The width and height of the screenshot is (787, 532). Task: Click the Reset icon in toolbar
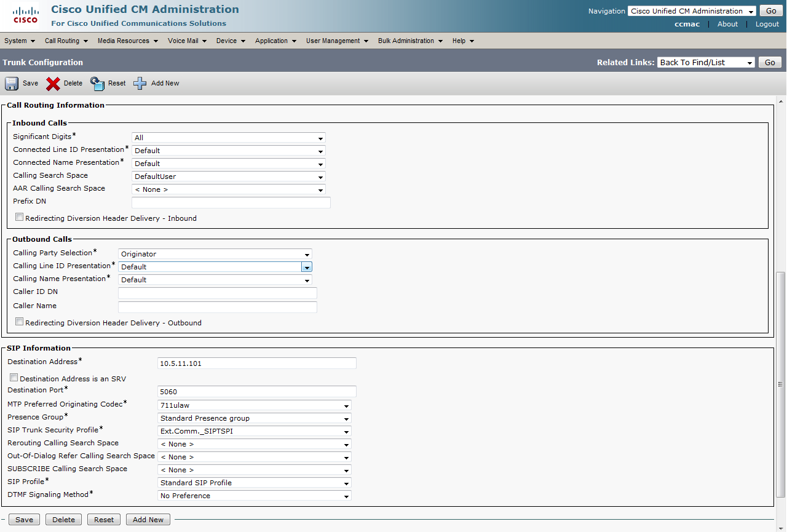pos(97,84)
